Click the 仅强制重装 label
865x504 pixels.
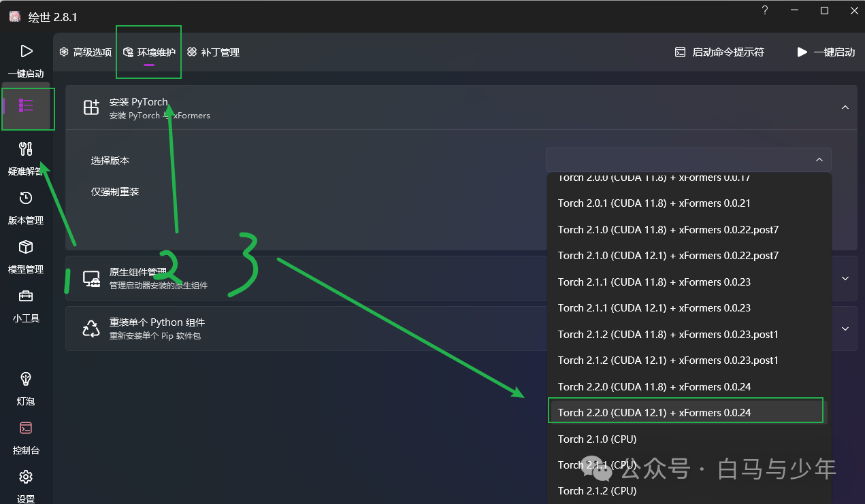pos(115,192)
